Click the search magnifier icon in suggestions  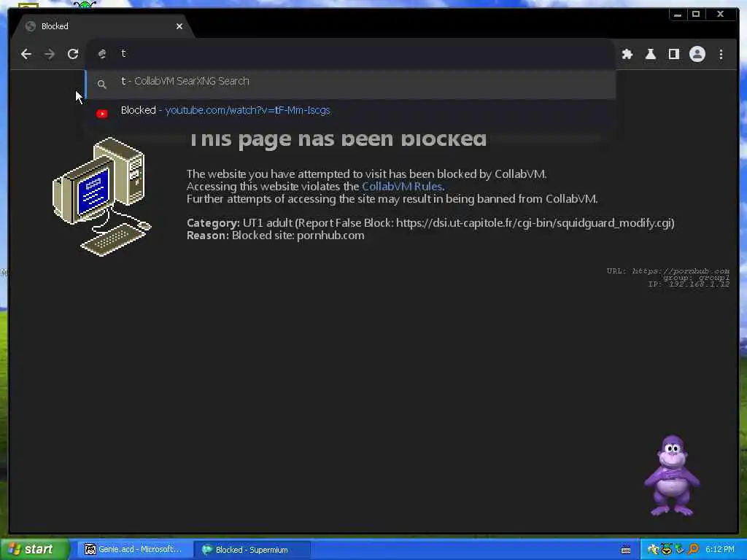[101, 85]
